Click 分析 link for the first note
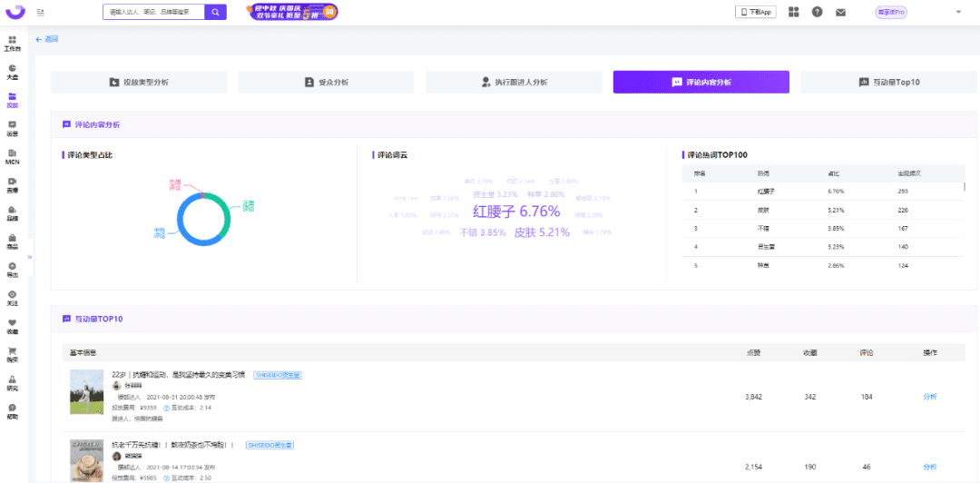This screenshot has height=483, width=980. pos(929,397)
